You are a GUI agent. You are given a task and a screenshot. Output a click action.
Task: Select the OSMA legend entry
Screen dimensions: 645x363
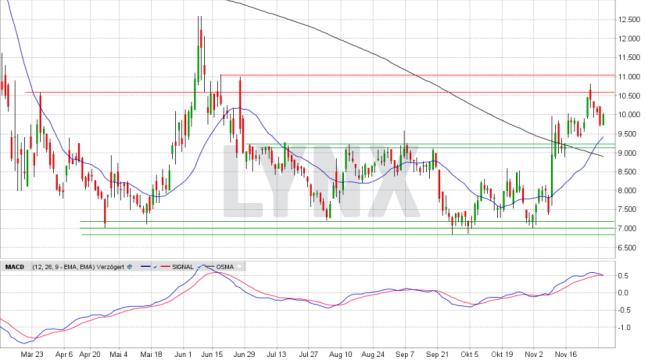click(x=225, y=267)
